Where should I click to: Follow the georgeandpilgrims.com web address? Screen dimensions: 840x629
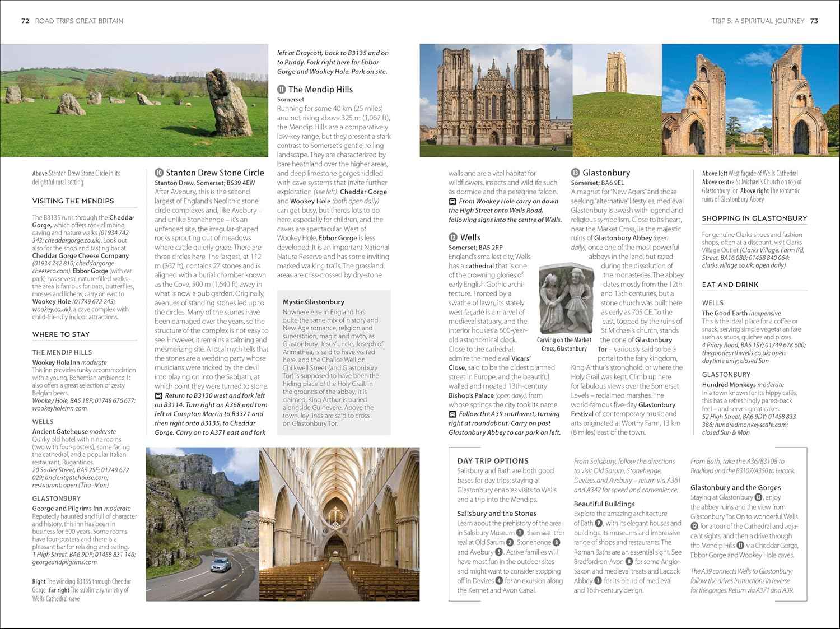point(64,562)
